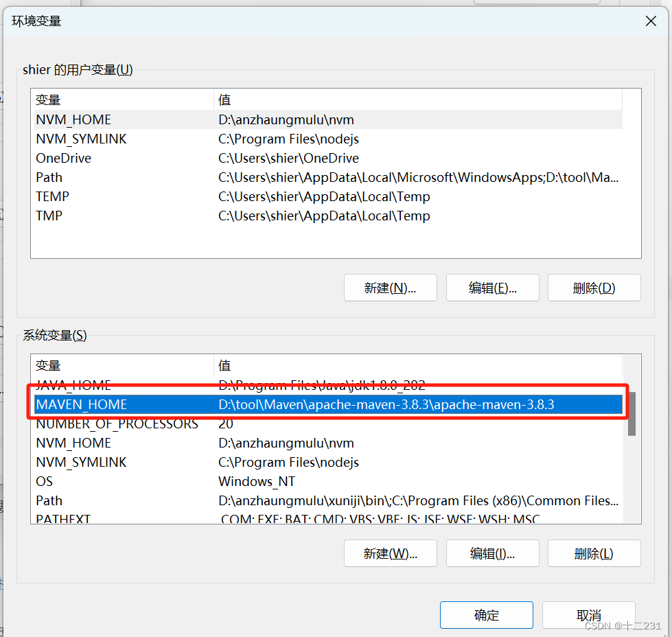672x637 pixels.
Task: Click 删除(D) to delete the user variable
Action: coord(594,288)
